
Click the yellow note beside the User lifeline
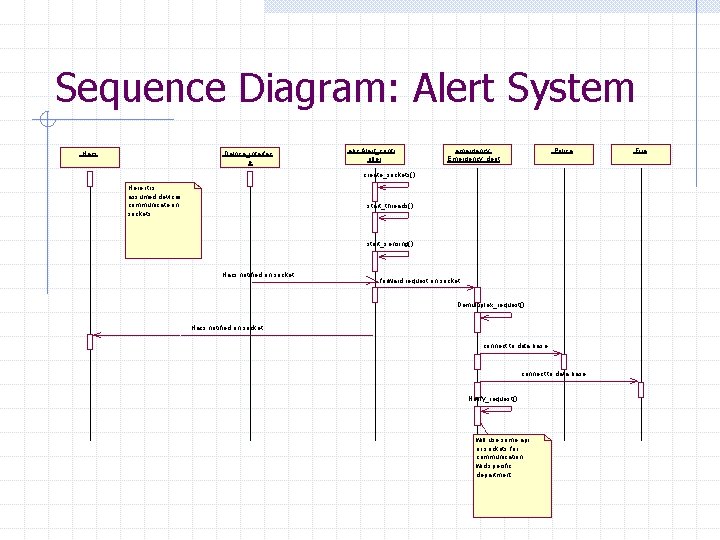163,220
